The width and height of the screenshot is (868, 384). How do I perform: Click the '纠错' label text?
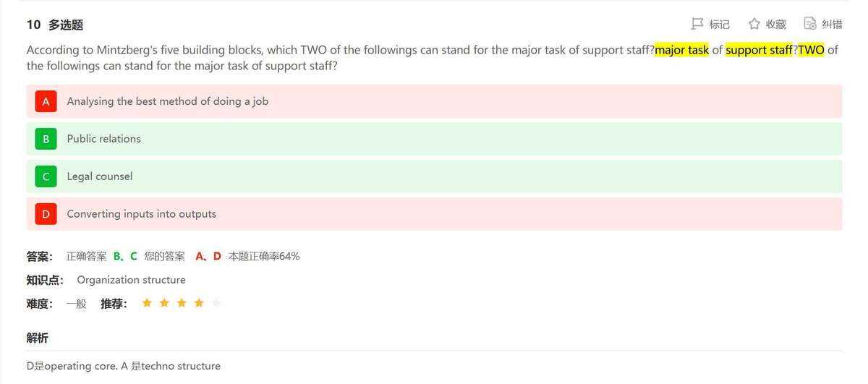click(832, 25)
